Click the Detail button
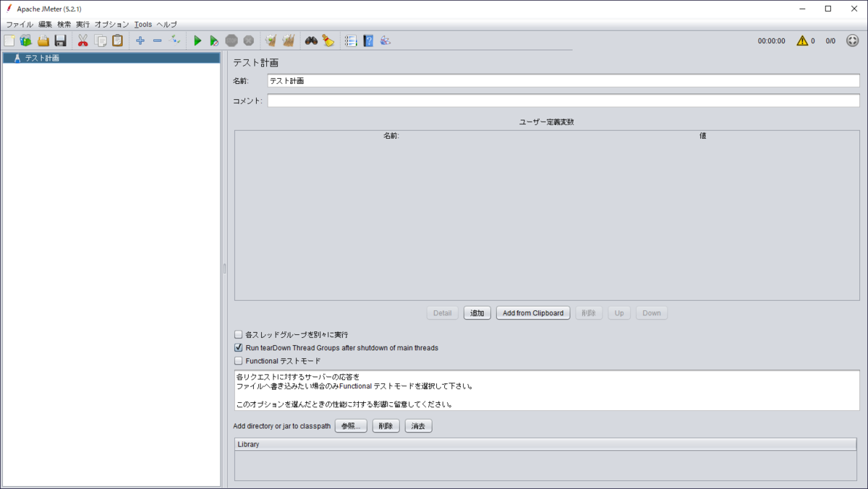Screen dimensions: 868x489 pyautogui.click(x=443, y=313)
